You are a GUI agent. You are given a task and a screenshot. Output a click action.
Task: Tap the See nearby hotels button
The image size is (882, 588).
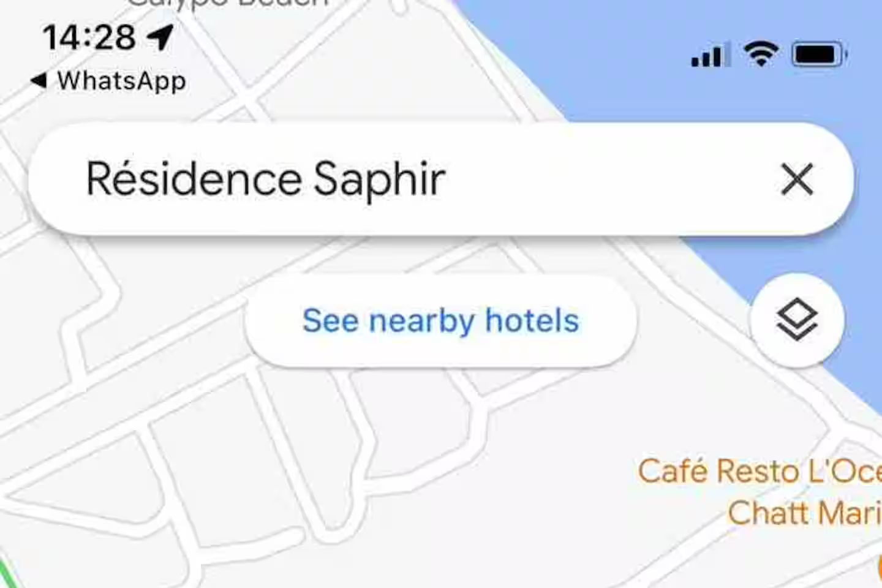click(x=440, y=320)
